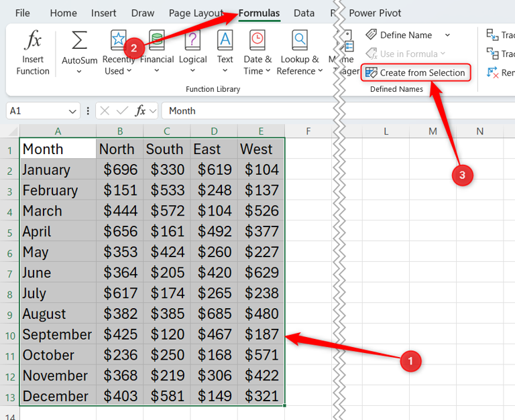Click the Formulas tab
The width and height of the screenshot is (515, 420).
[x=259, y=13]
